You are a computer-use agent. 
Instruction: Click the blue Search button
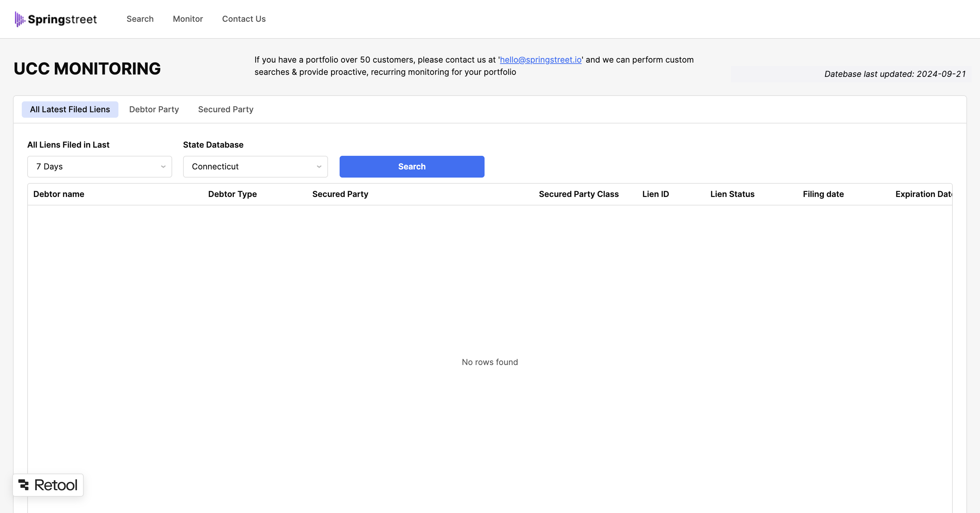tap(412, 166)
